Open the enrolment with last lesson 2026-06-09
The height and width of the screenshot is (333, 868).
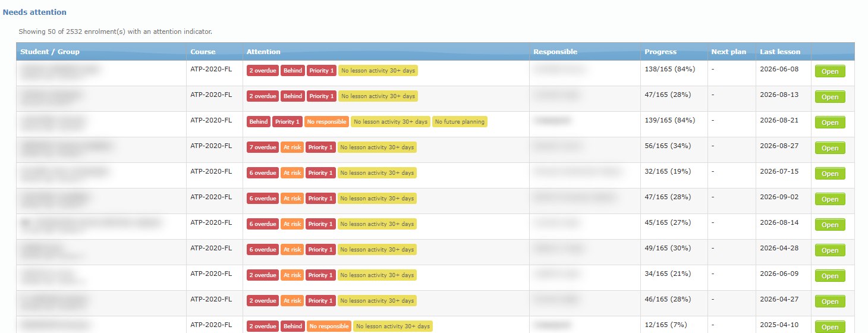click(830, 276)
